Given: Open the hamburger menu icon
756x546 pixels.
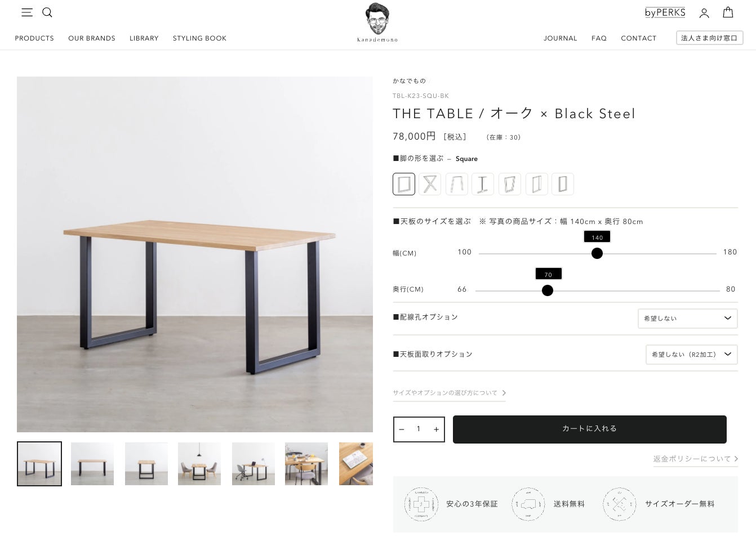Looking at the screenshot, I should click(27, 12).
